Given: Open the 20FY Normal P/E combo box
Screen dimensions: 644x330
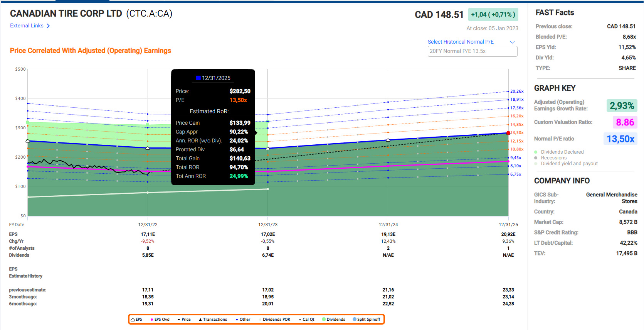Looking at the screenshot, I should pyautogui.click(x=472, y=51).
